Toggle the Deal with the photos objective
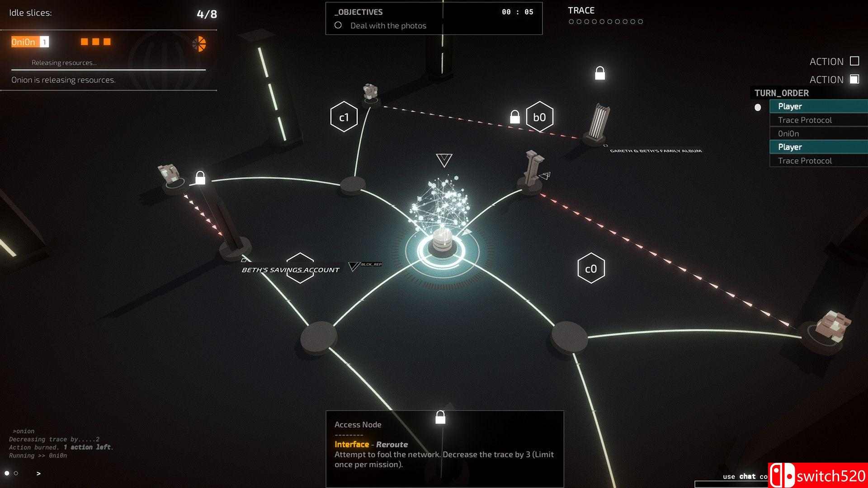Image resolution: width=868 pixels, height=488 pixels. (337, 25)
